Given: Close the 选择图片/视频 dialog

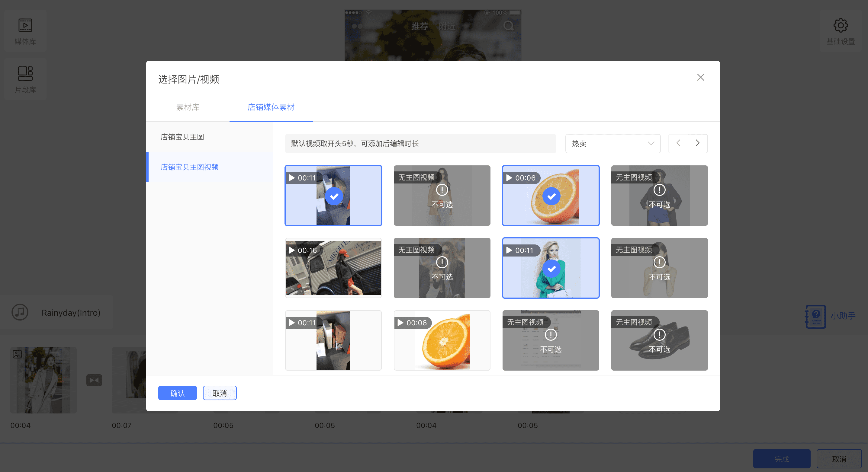Looking at the screenshot, I should (701, 78).
